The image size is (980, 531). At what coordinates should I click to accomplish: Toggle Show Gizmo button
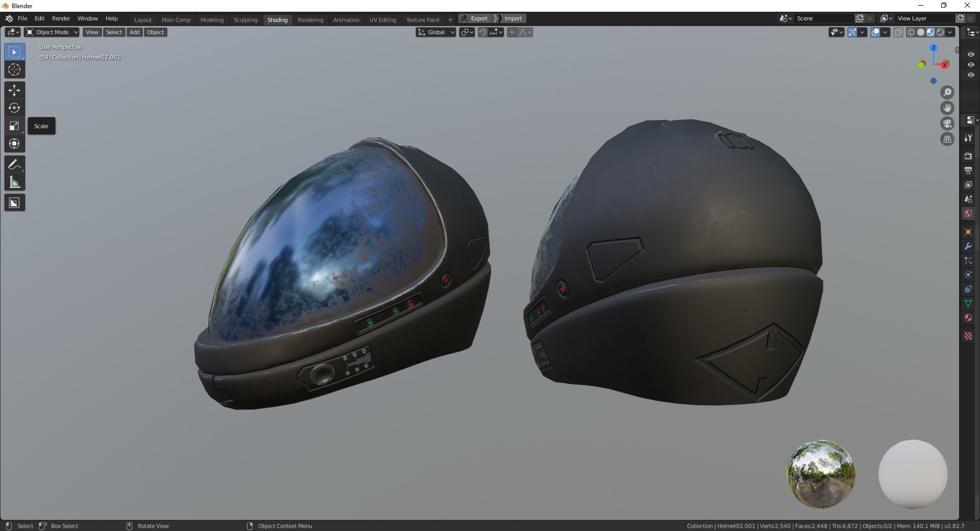coord(852,32)
